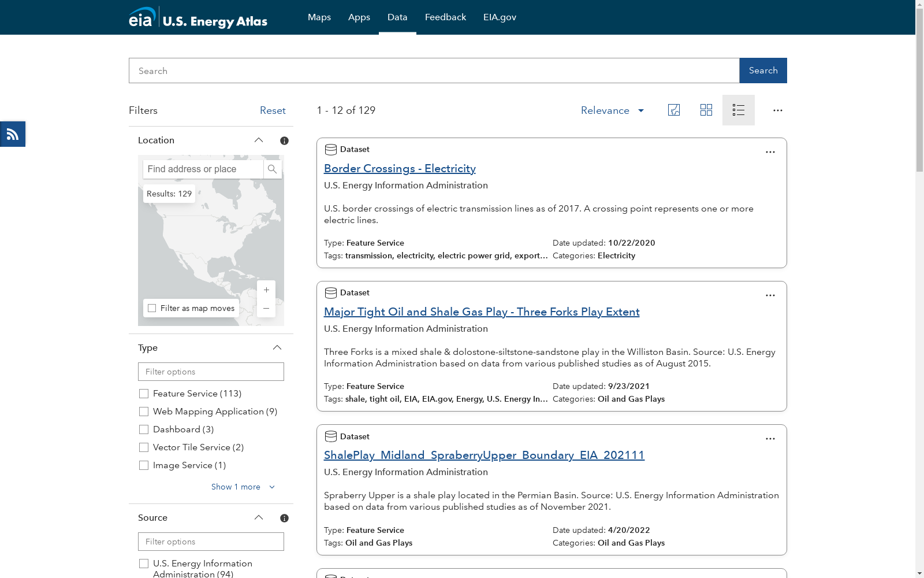The height and width of the screenshot is (578, 924).
Task: Expand Show 1 more type options
Action: (243, 487)
